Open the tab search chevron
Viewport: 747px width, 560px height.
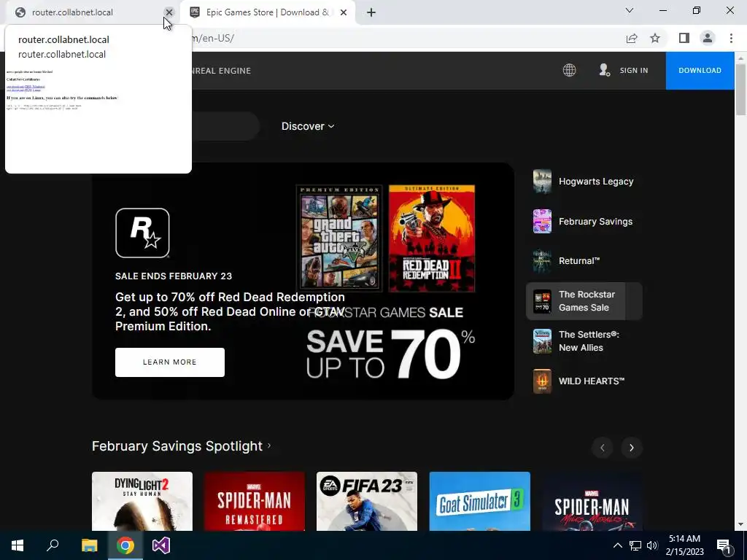630,10
